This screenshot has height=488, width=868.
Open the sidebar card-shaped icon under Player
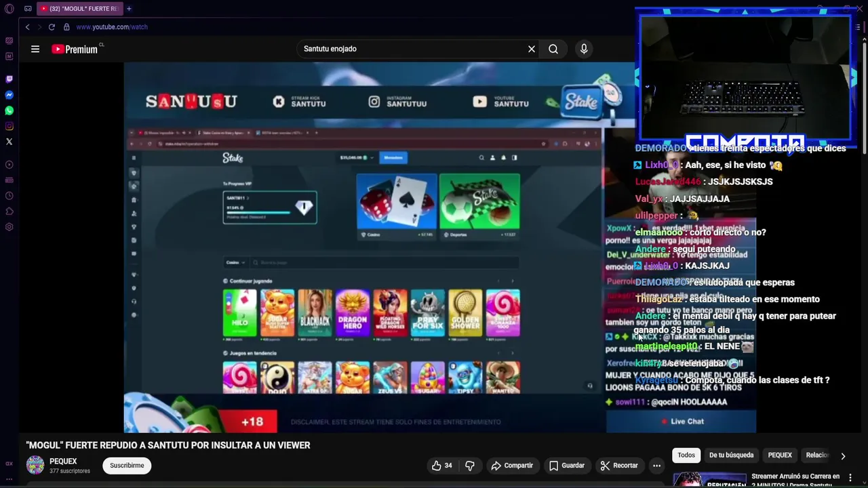(9, 180)
